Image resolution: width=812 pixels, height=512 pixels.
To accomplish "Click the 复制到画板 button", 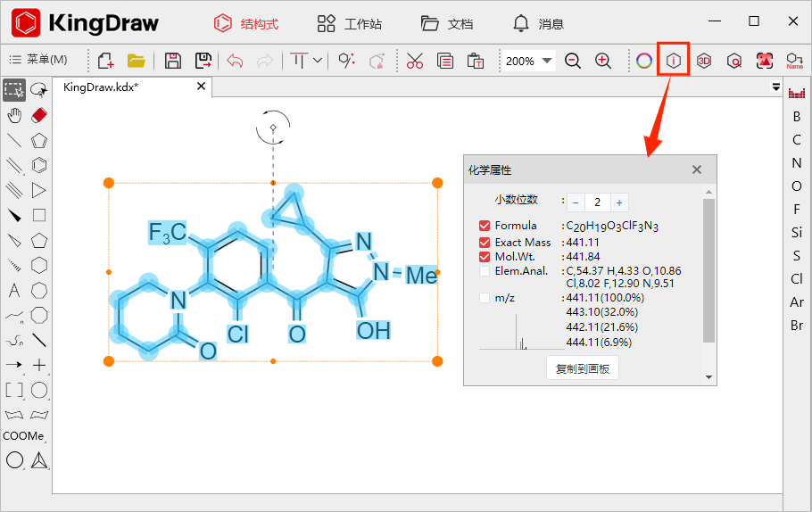I will 583,368.
